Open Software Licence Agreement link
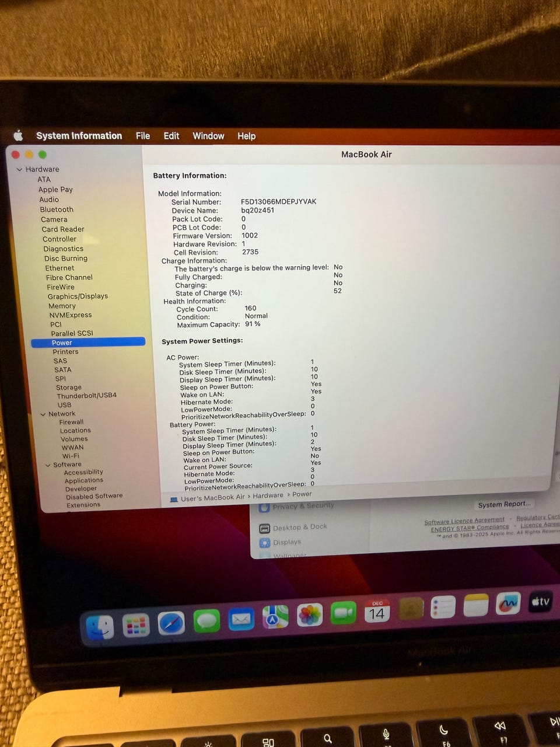The image size is (560, 747). (x=464, y=521)
